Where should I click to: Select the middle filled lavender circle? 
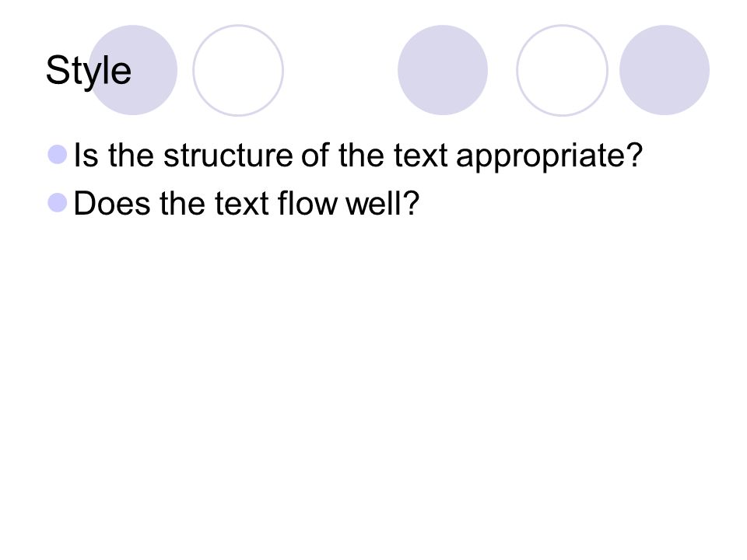[x=443, y=70]
